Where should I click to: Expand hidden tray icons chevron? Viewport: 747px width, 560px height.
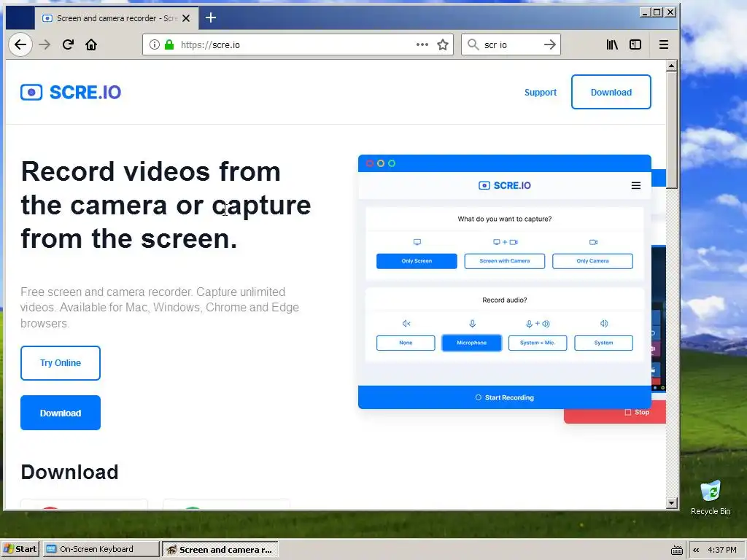pos(696,550)
